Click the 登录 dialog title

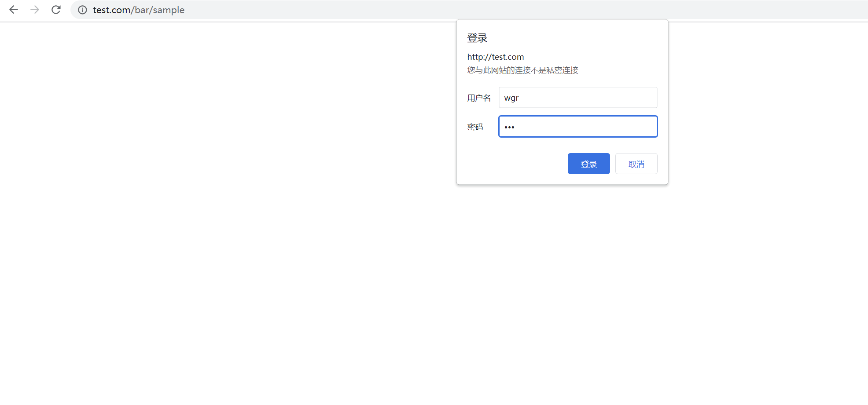477,38
